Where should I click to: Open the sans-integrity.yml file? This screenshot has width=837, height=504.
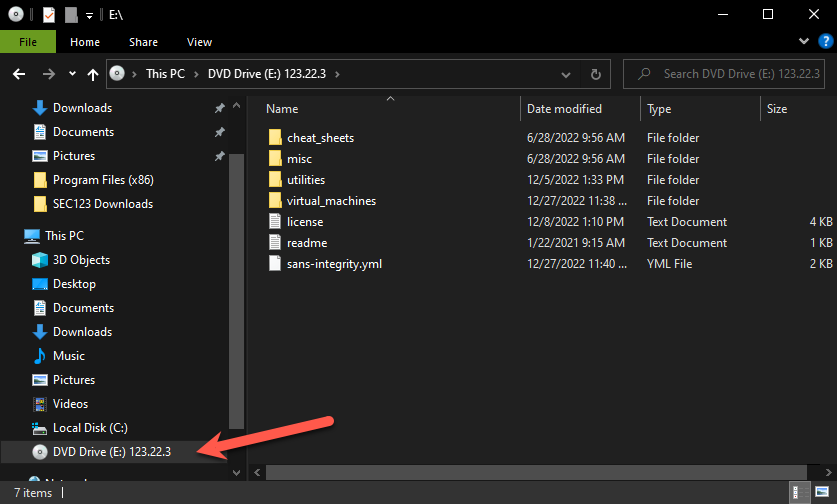(334, 264)
